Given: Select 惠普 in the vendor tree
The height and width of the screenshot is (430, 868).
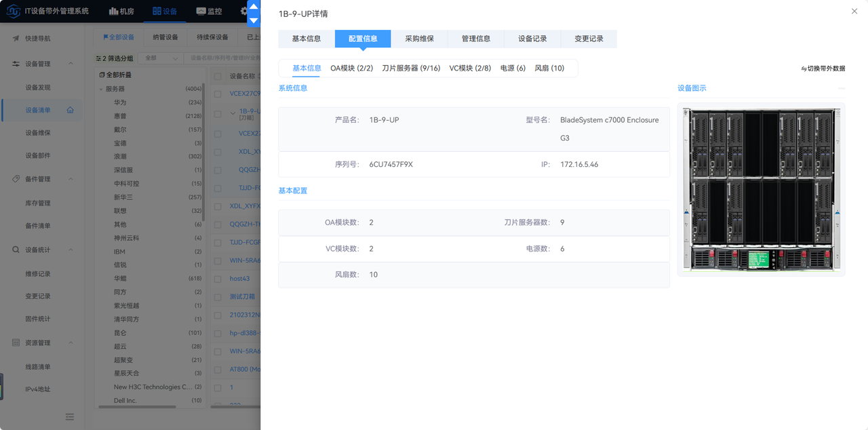Looking at the screenshot, I should pos(120,116).
